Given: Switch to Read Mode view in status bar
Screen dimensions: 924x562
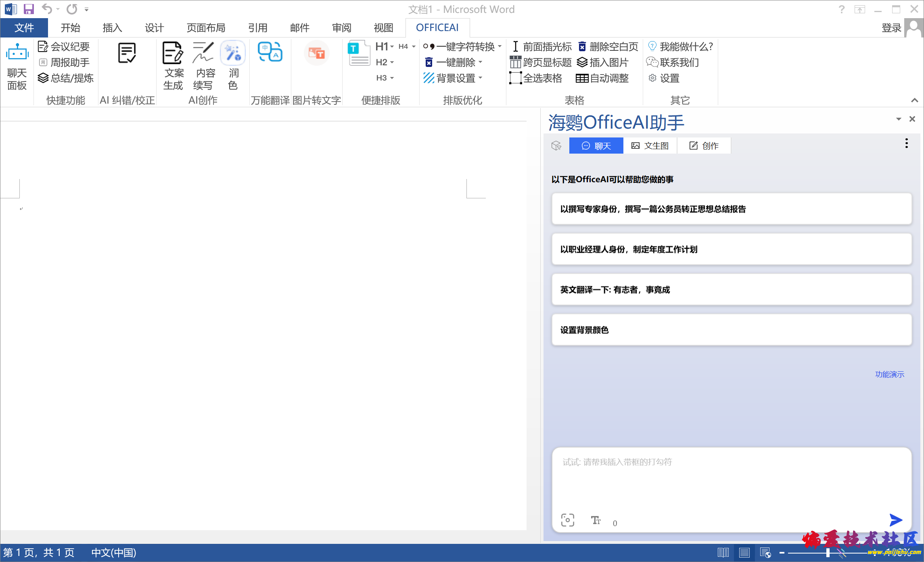Looking at the screenshot, I should [723, 553].
